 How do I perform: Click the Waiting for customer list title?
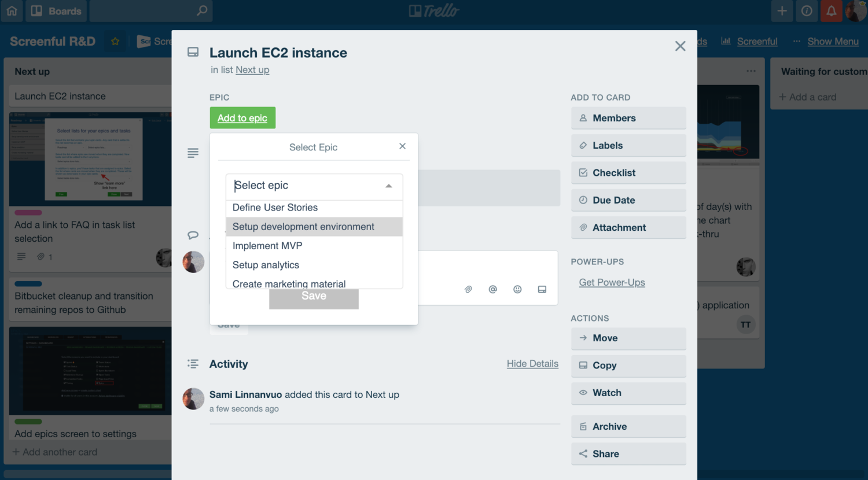click(824, 72)
